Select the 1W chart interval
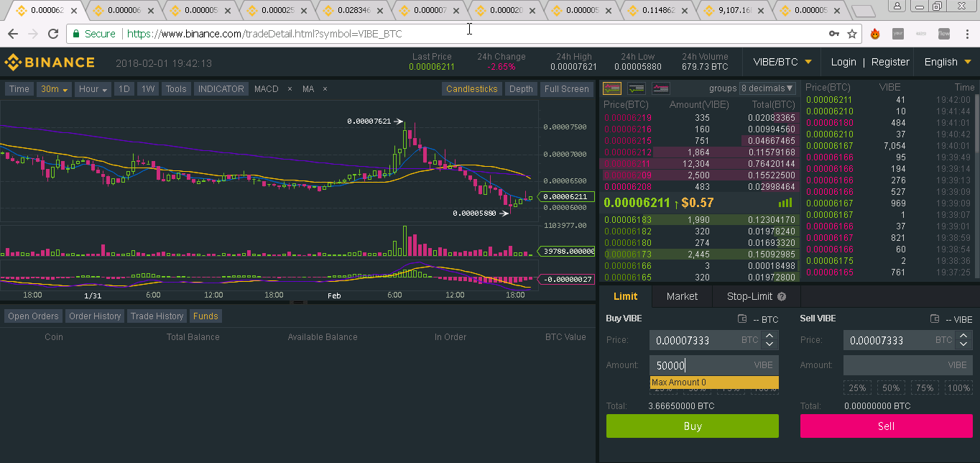This screenshot has width=980, height=463. click(x=148, y=89)
